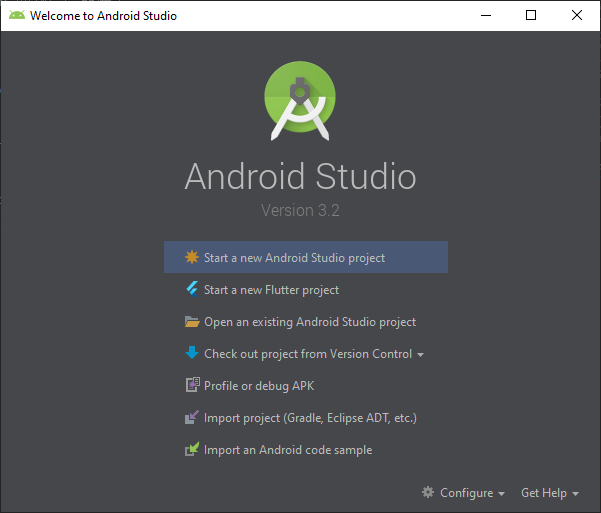Click the Android head icon in title bar

coord(16,15)
